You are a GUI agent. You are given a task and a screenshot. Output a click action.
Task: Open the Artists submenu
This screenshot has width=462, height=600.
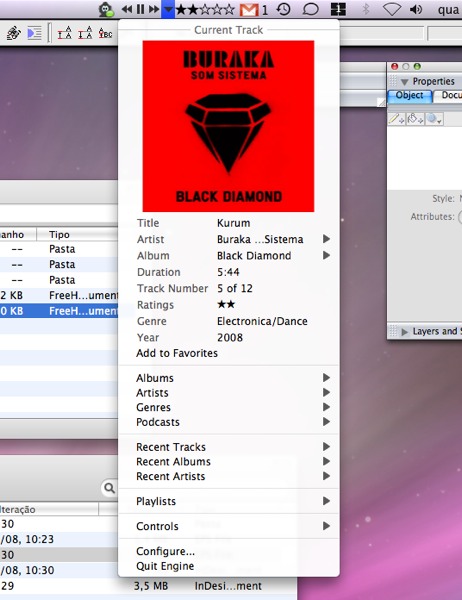(x=229, y=393)
